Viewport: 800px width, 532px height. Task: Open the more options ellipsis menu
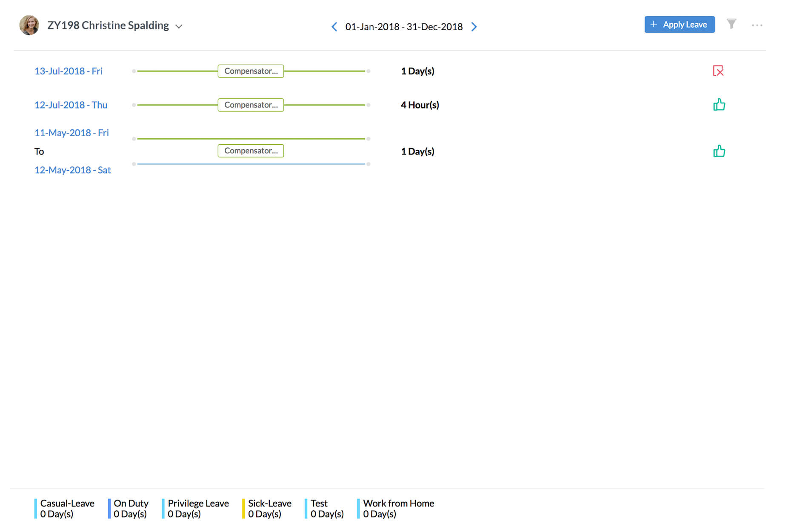click(757, 26)
